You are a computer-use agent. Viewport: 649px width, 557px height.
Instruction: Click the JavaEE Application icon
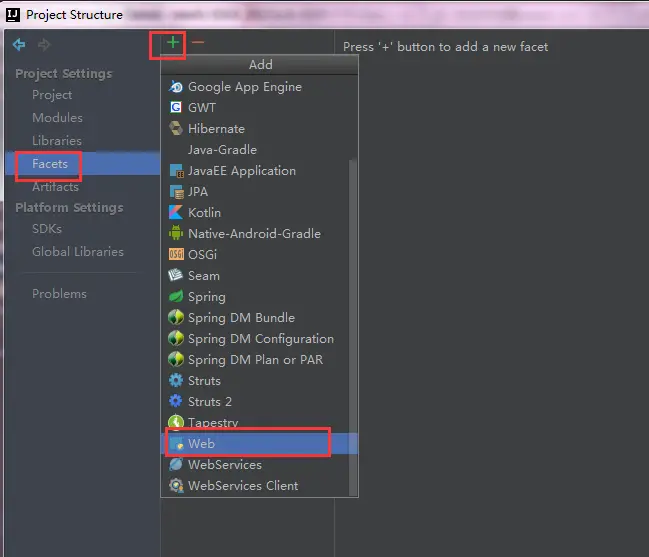(x=176, y=171)
